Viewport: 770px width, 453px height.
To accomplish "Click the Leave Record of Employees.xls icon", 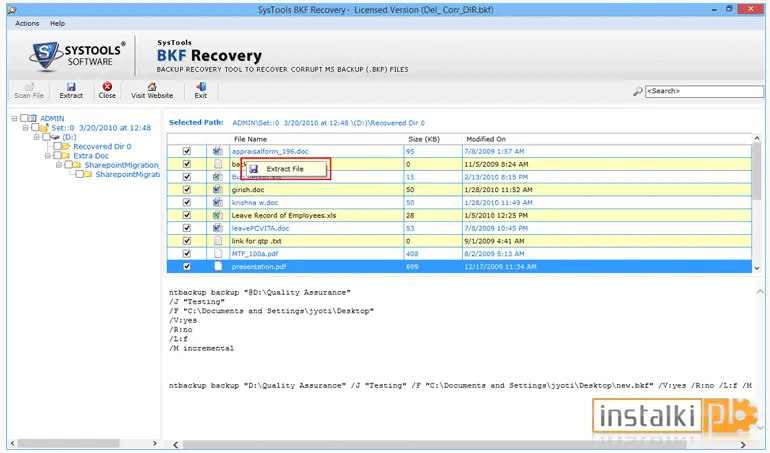I will (218, 215).
